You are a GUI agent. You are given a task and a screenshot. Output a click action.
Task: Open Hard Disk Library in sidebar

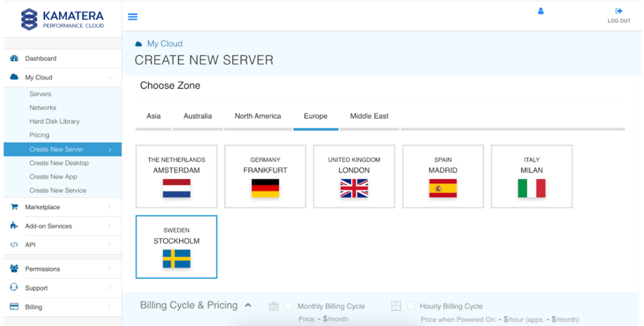(x=54, y=121)
